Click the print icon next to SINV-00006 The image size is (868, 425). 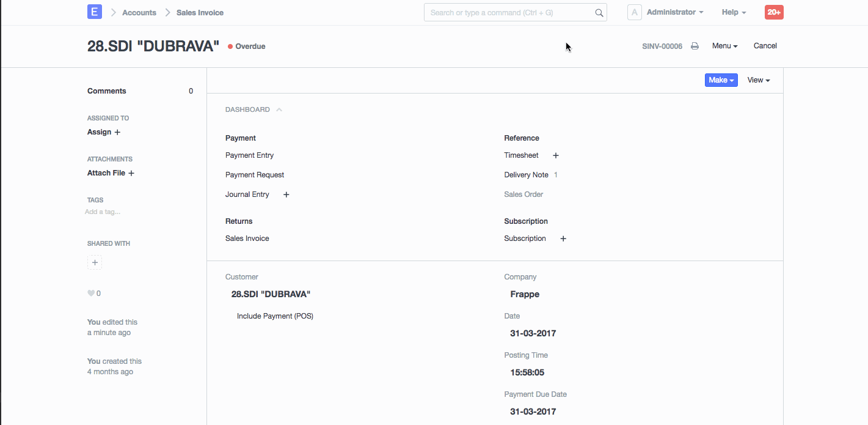click(695, 46)
